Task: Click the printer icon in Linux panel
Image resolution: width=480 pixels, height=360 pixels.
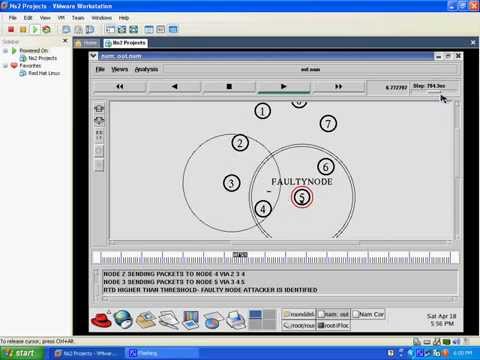Action: tap(236, 319)
